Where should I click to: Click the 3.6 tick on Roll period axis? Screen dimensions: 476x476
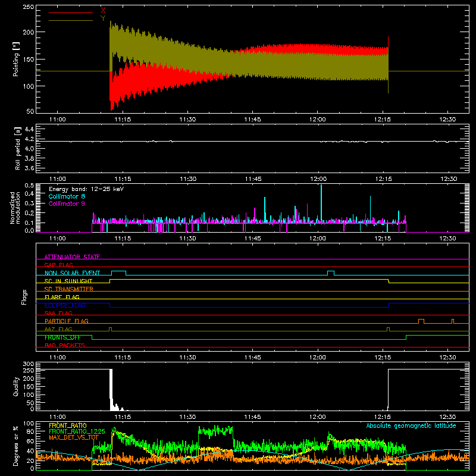coord(29,168)
